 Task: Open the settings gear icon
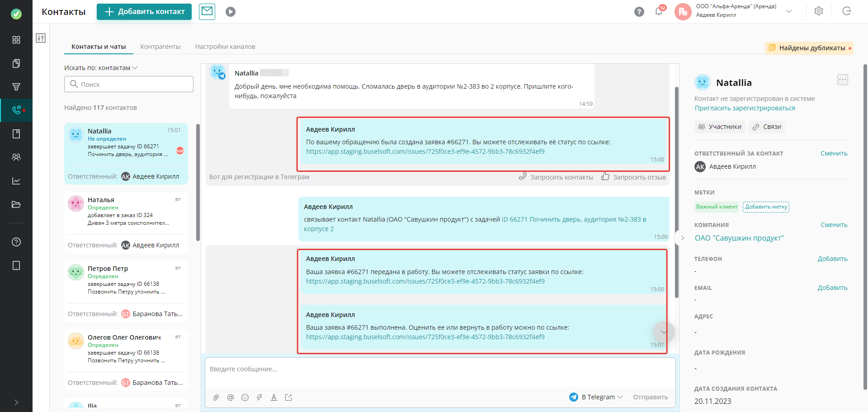click(819, 11)
